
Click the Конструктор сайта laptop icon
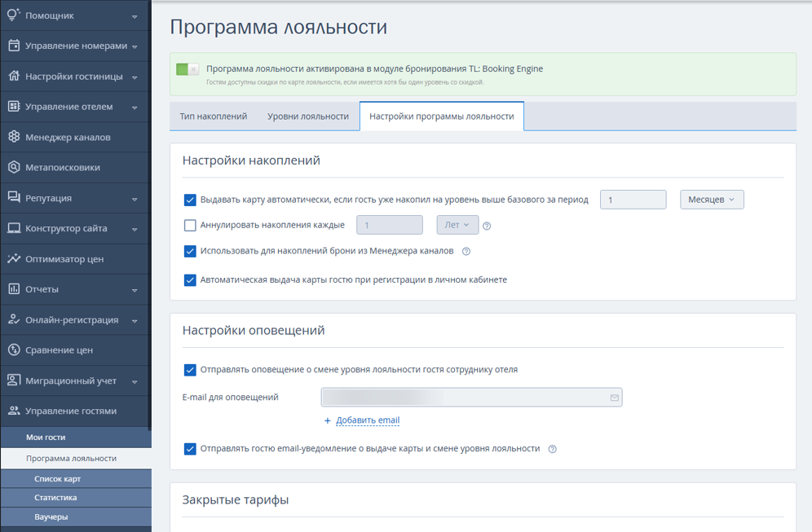[14, 228]
